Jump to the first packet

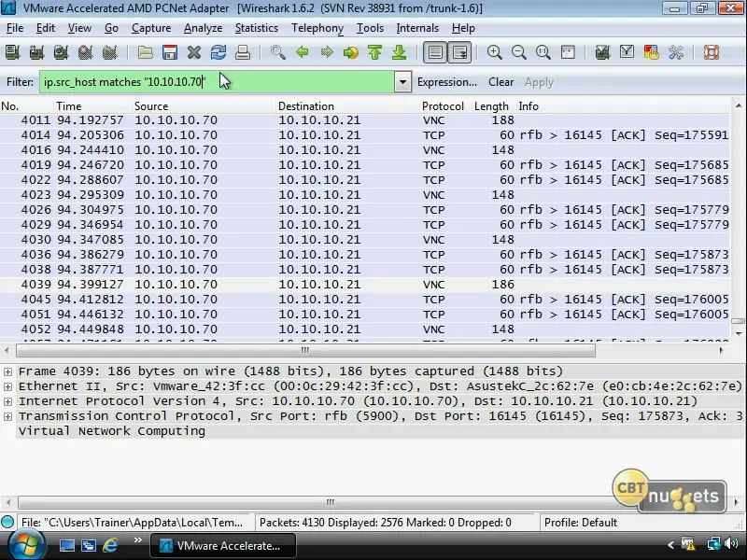(375, 52)
